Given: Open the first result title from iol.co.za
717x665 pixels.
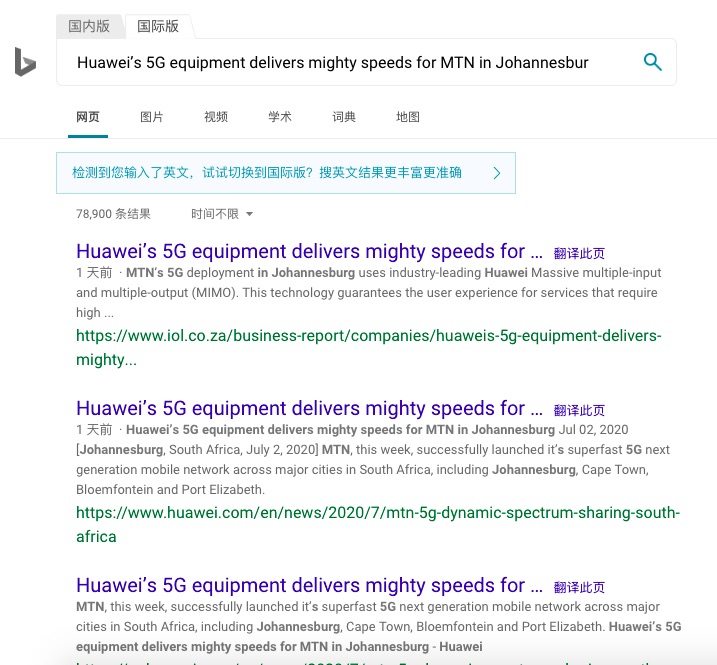Looking at the screenshot, I should point(310,252).
